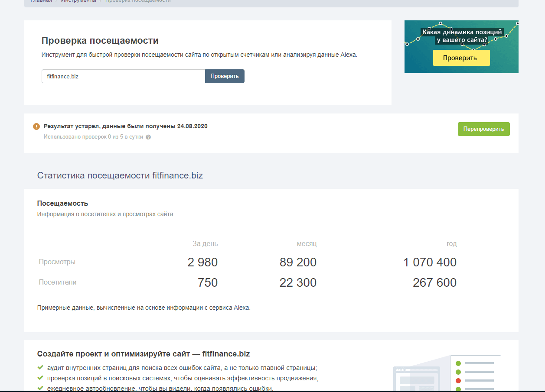
Task: Click the orange warning icon beside outdated result
Action: pos(36,126)
